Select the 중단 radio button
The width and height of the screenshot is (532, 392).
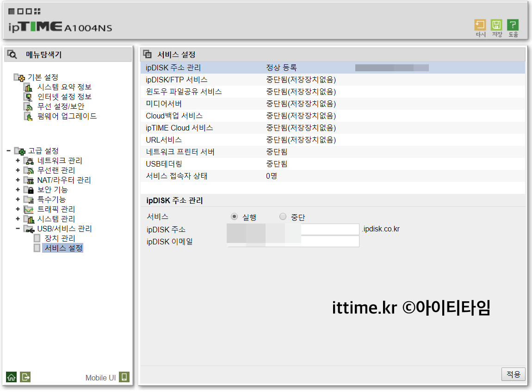coord(283,217)
